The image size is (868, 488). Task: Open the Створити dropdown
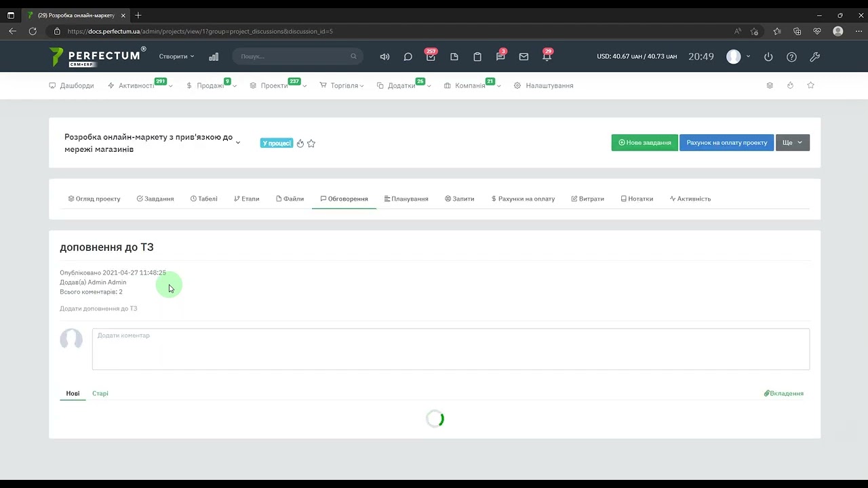[176, 56]
